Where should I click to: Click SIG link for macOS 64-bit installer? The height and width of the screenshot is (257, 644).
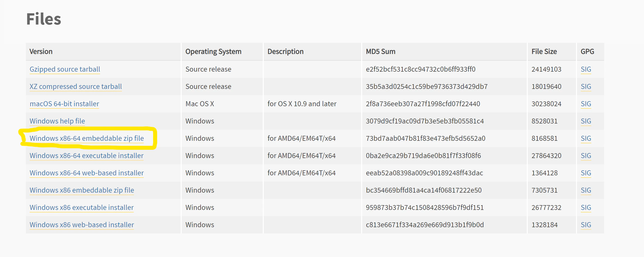[x=586, y=104]
